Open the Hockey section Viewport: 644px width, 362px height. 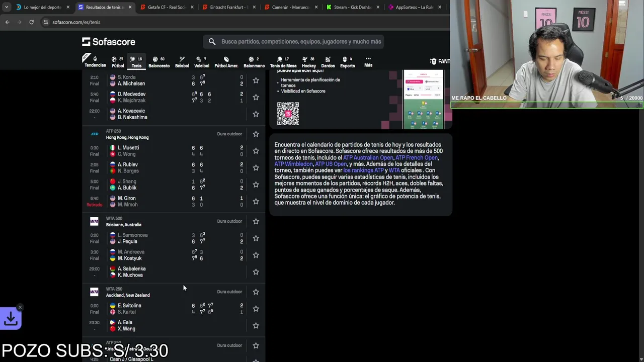click(x=309, y=62)
